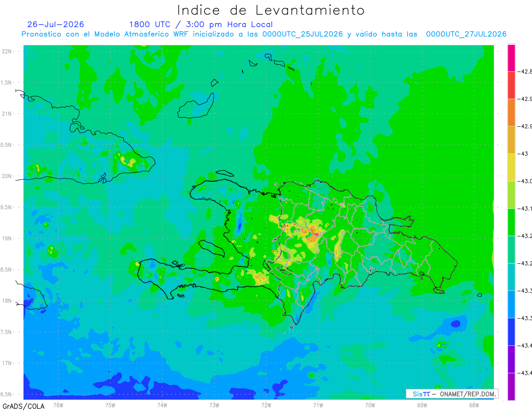Click the 19N latitude label
532x411 pixels.
click(7, 239)
